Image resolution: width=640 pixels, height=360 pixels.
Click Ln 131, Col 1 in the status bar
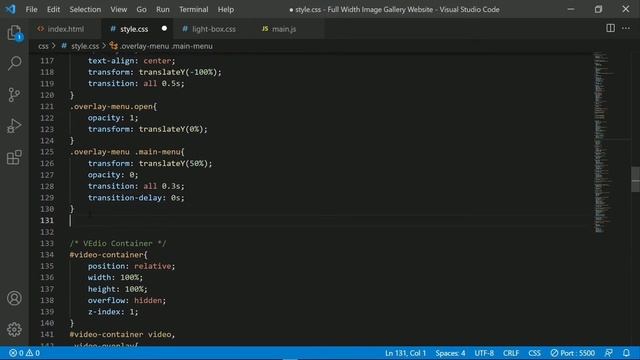(405, 353)
